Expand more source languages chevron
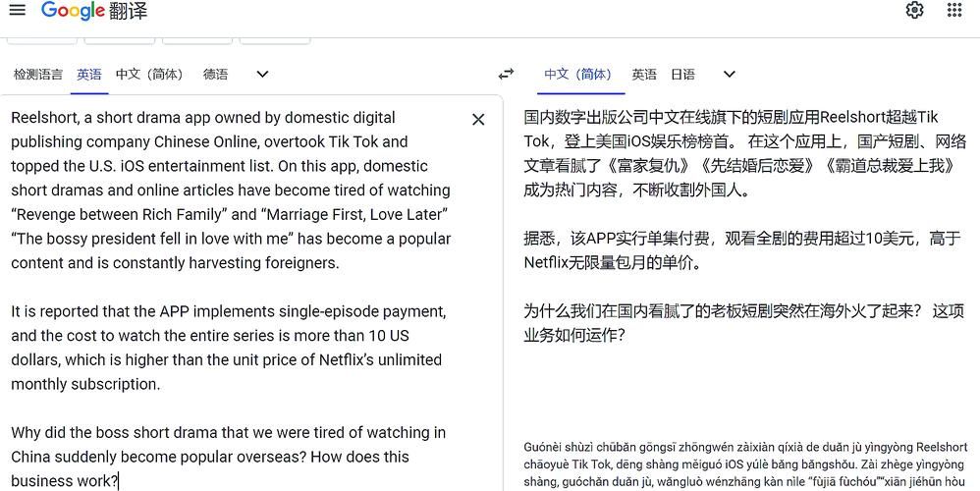980x491 pixels. point(262,75)
